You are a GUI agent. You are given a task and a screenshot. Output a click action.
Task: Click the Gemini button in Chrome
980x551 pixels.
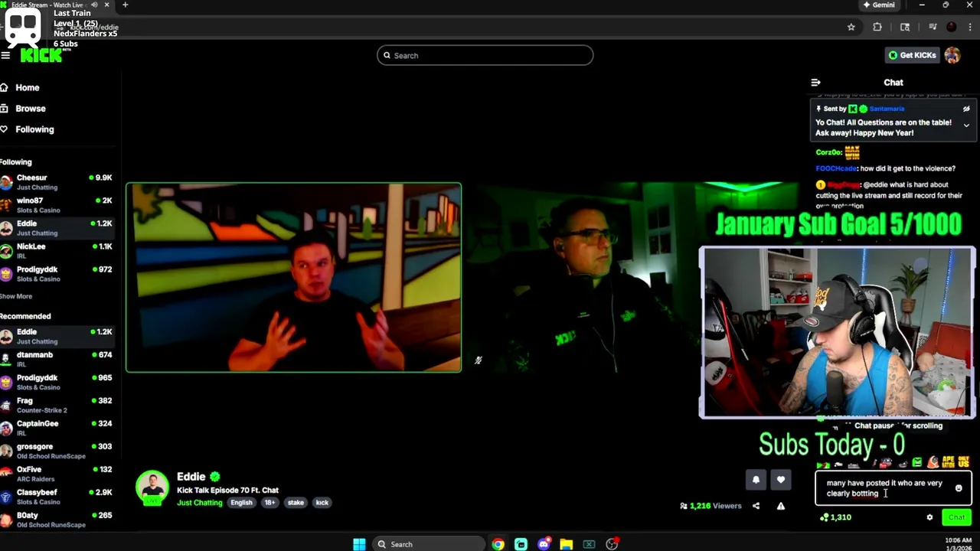(878, 5)
